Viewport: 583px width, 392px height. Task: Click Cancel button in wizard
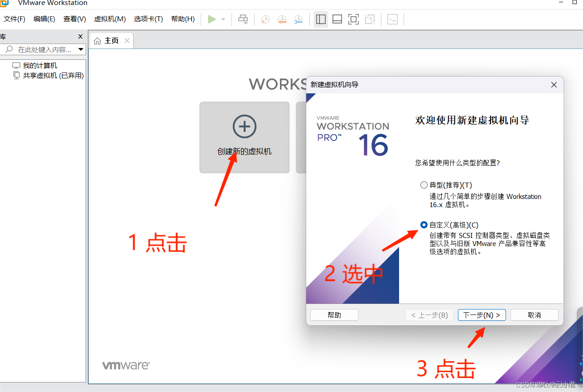[x=535, y=315]
